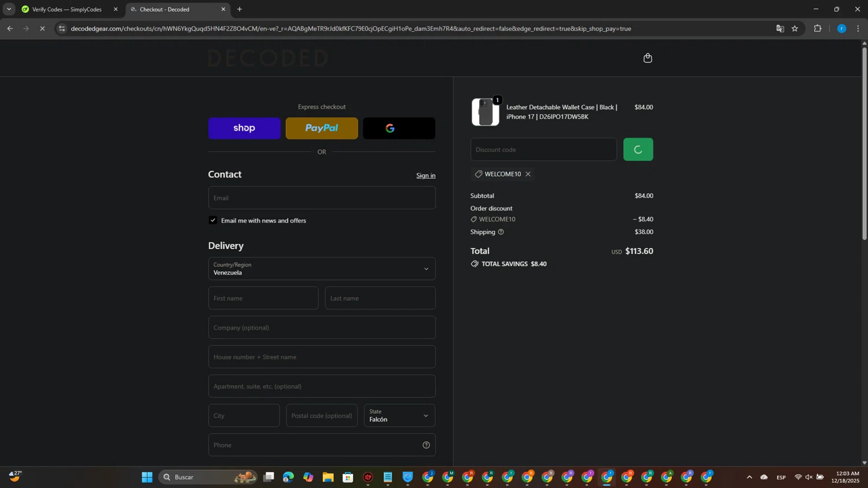Open OneDrive cloud tray icon
This screenshot has height=488, width=868.
click(764, 477)
